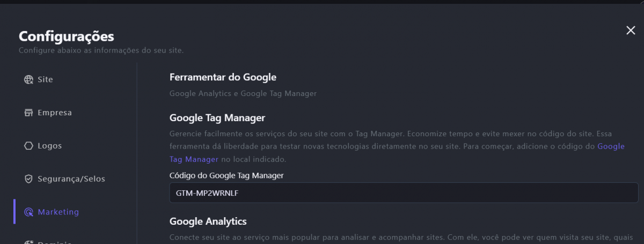Viewport: 644px width, 244px height.
Task: Click the Código do Google Tag Manager label
Action: pos(226,175)
